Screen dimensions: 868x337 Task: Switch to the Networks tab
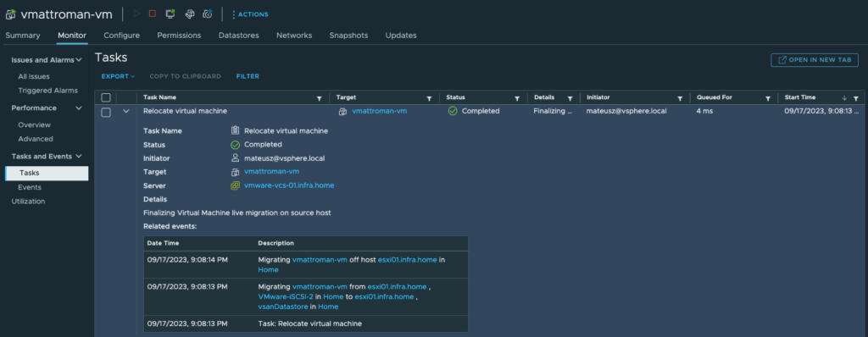tap(294, 36)
